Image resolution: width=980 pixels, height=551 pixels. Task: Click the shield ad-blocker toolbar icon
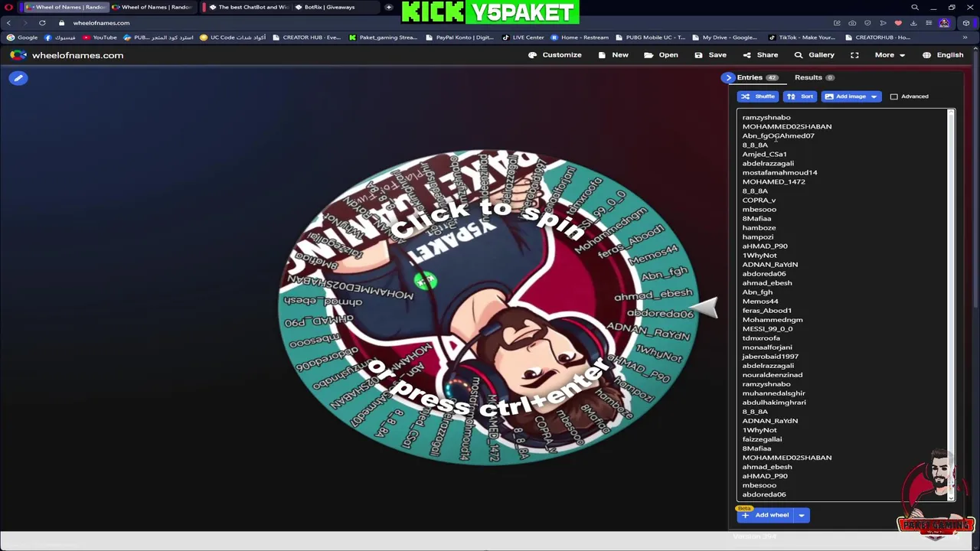pyautogui.click(x=867, y=23)
